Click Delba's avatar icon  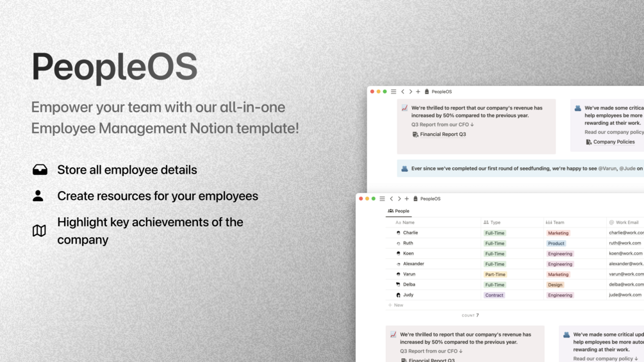click(398, 284)
